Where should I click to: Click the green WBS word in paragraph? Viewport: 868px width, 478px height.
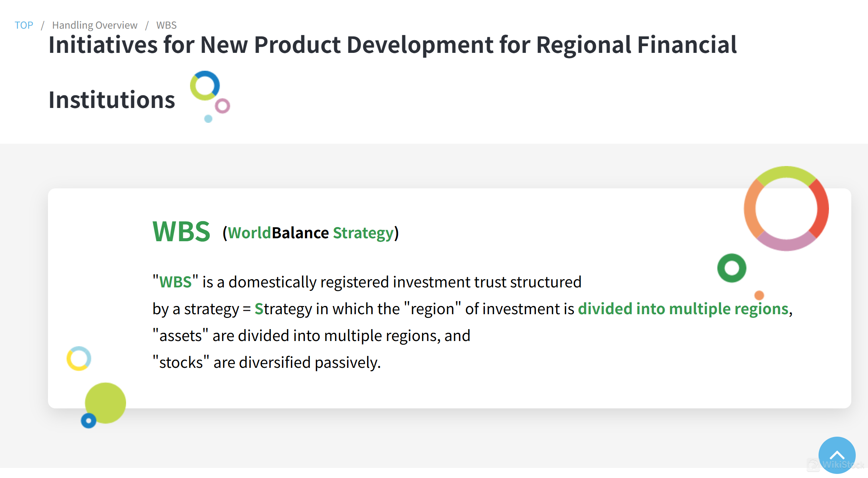coord(175,282)
